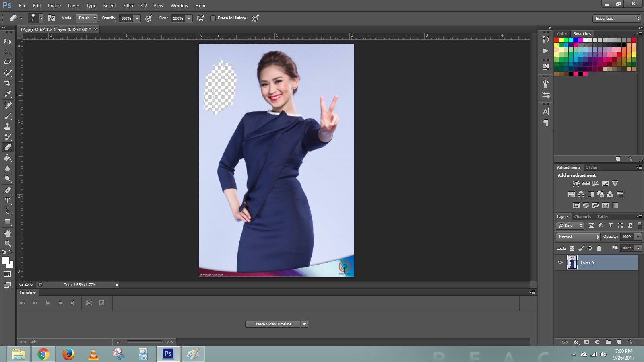Add a Levels adjustment
Viewport: 644px width, 362px height.
click(x=586, y=183)
